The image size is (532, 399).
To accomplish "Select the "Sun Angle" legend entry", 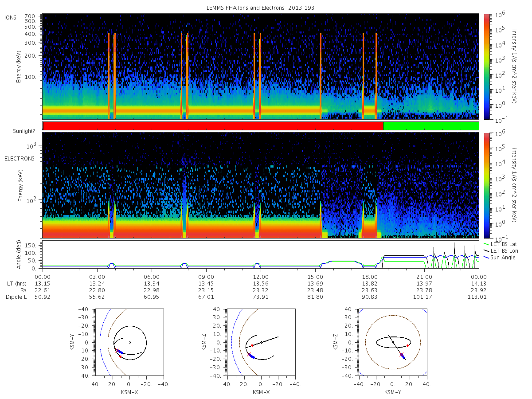I will pos(500,258).
